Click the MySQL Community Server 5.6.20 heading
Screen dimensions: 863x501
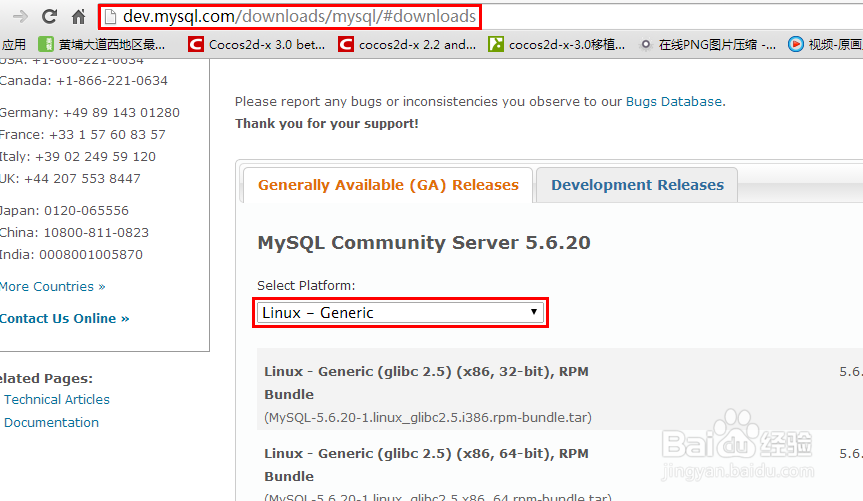424,242
